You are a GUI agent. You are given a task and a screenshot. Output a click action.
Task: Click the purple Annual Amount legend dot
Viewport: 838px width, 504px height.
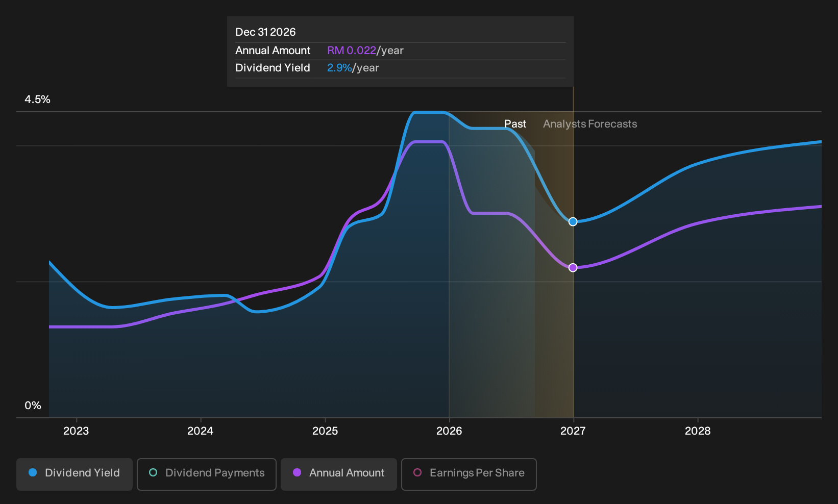pyautogui.click(x=297, y=472)
